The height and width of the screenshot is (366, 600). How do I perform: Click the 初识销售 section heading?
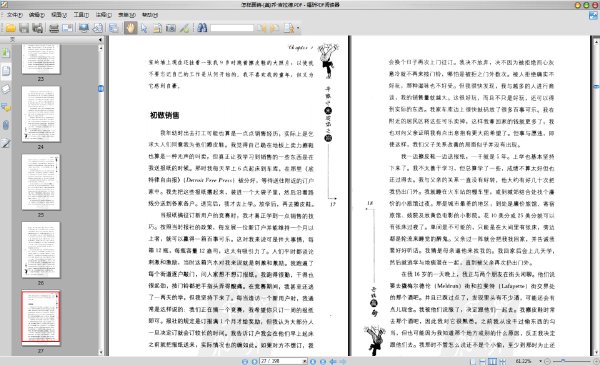165,115
